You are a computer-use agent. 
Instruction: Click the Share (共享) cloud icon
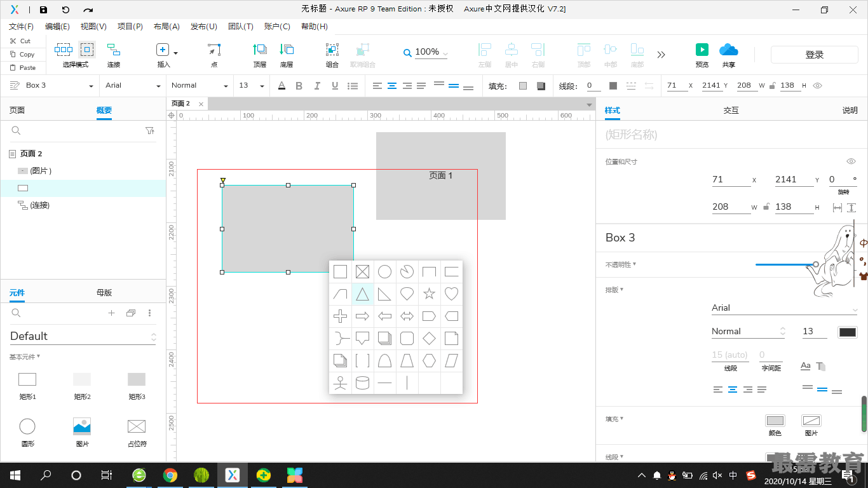(x=728, y=50)
